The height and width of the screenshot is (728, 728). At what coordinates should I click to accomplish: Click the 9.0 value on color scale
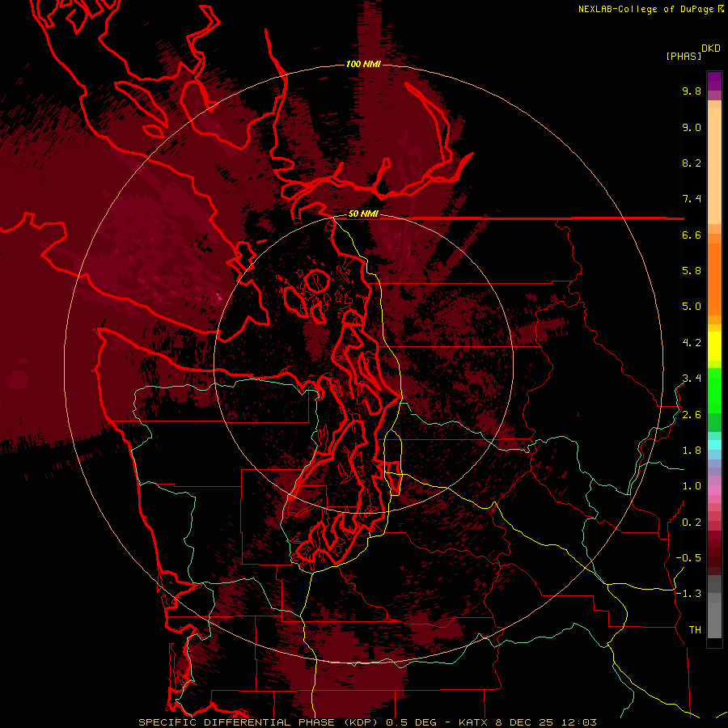(x=692, y=127)
